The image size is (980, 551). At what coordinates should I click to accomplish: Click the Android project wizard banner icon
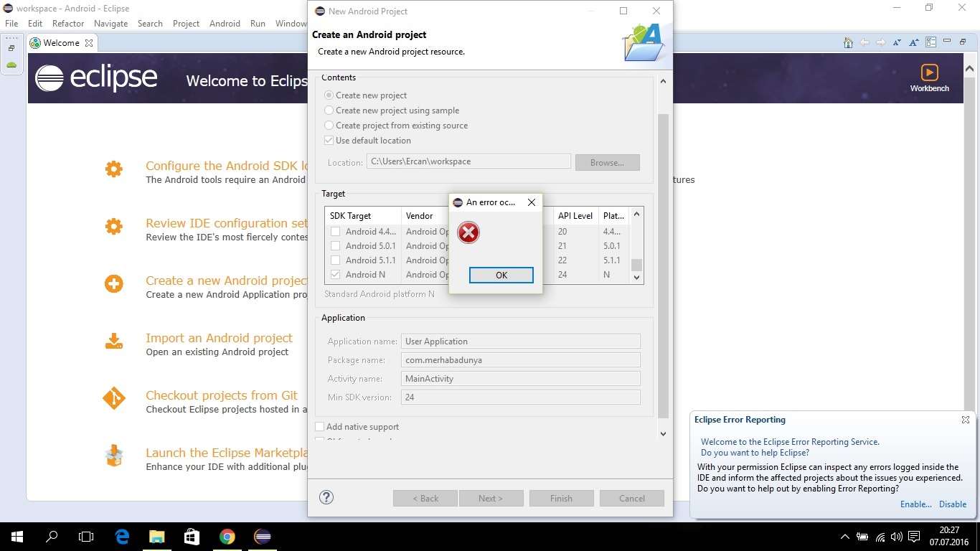(644, 42)
